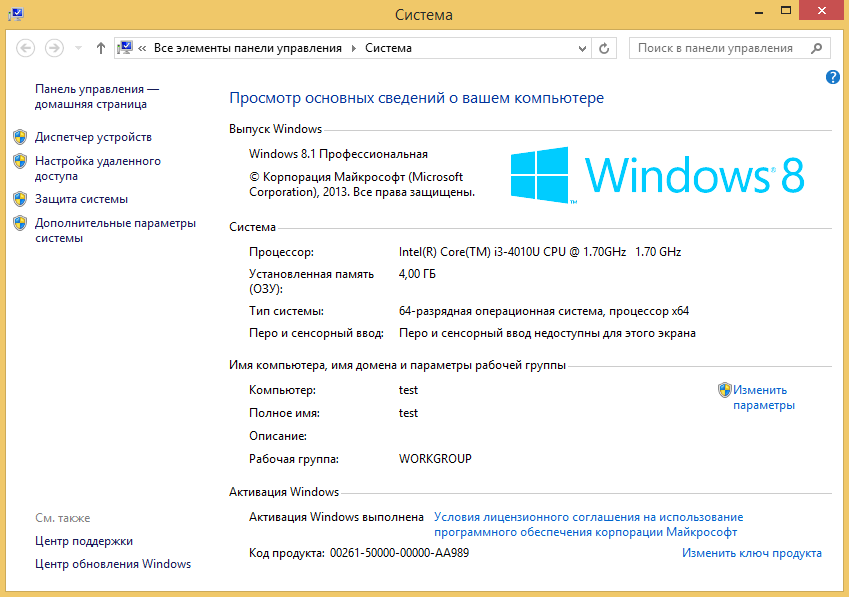Minimize the Система window

click(759, 11)
